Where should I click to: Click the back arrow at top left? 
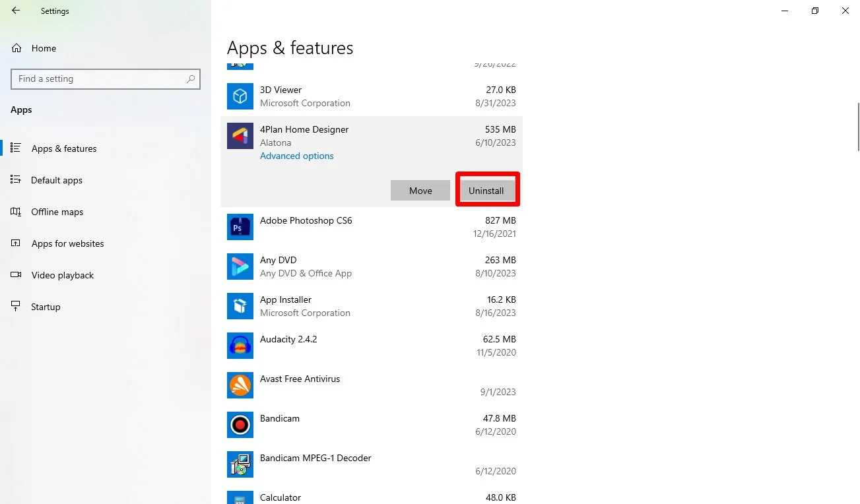pos(15,11)
